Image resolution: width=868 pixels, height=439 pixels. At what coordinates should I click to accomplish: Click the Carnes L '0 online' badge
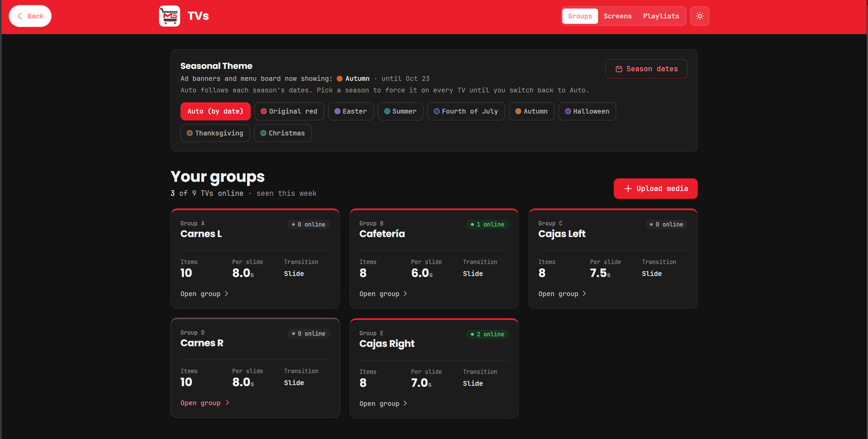coord(309,225)
